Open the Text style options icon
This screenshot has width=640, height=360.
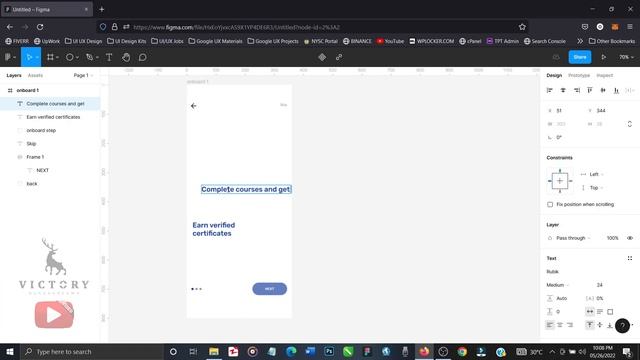click(x=630, y=258)
